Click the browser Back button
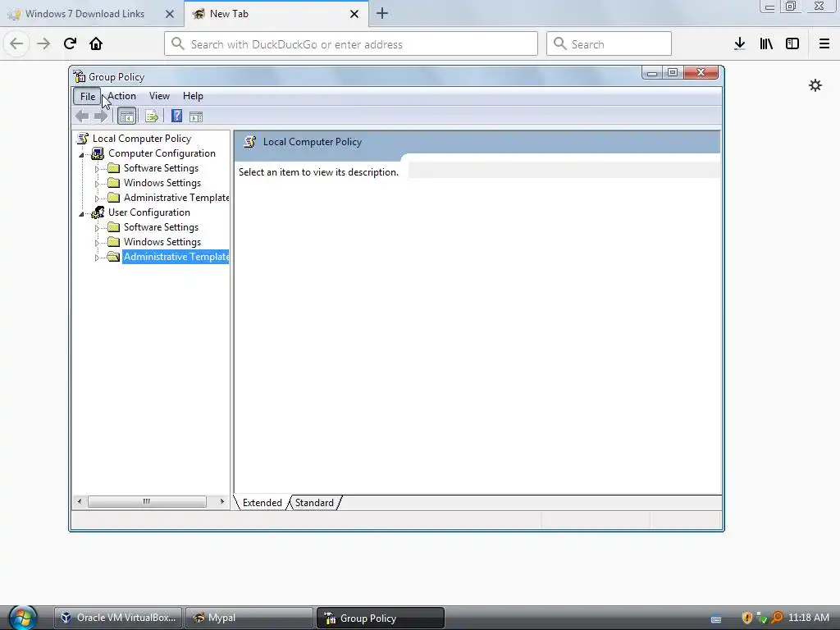 click(x=16, y=43)
